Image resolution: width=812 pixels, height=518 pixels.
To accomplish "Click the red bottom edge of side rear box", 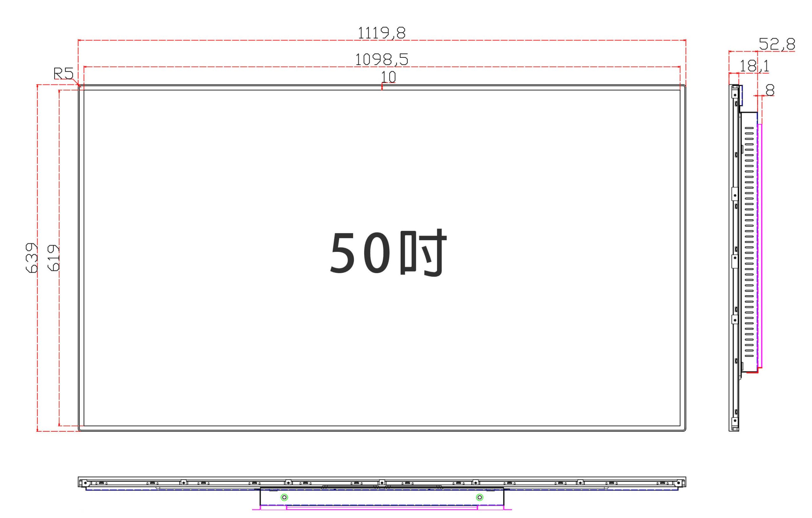I will pos(752,372).
